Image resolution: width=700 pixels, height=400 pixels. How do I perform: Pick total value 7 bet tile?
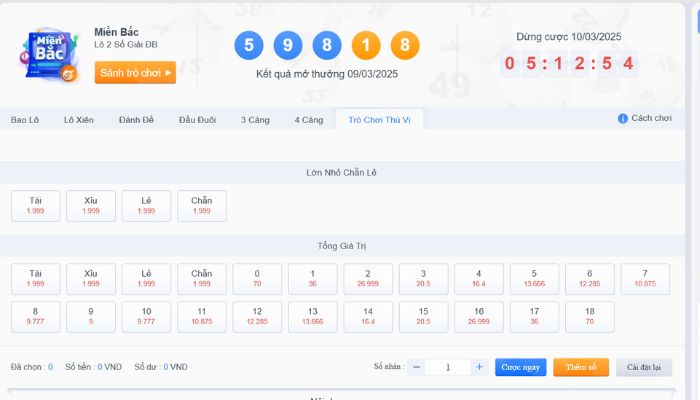point(645,278)
